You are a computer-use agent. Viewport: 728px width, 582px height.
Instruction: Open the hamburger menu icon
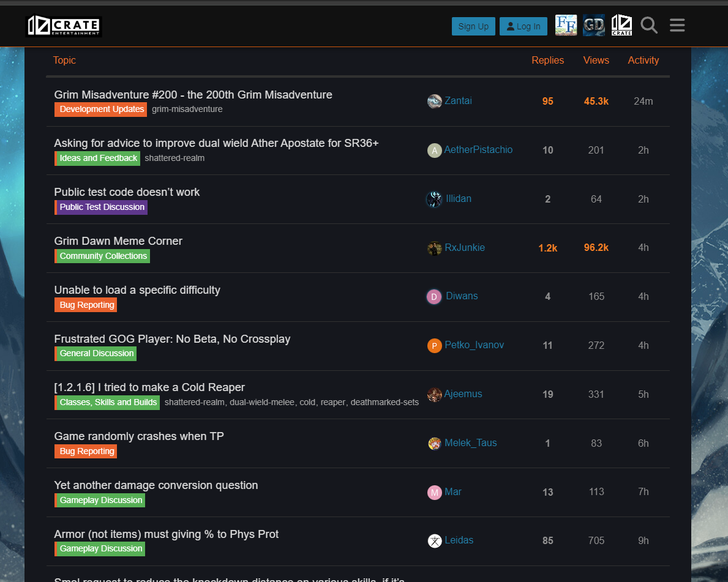pyautogui.click(x=677, y=25)
